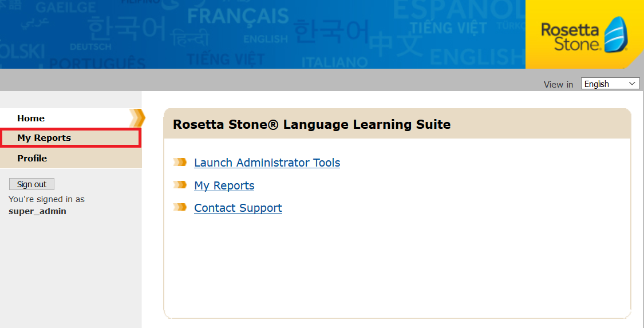The width and height of the screenshot is (644, 328).
Task: Open the Launch Administrator Tools link
Action: [267, 163]
